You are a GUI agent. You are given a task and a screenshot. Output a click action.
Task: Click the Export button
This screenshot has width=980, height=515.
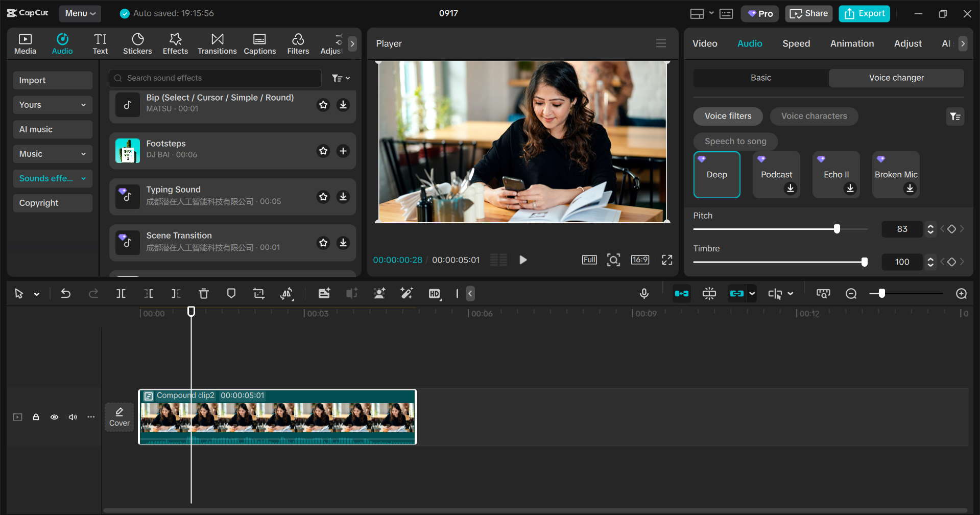pyautogui.click(x=864, y=13)
